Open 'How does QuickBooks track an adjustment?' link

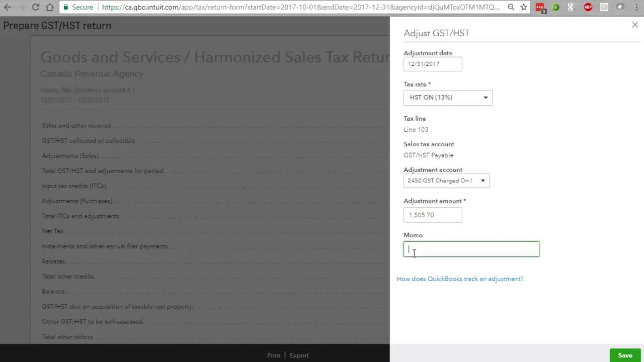click(x=460, y=279)
